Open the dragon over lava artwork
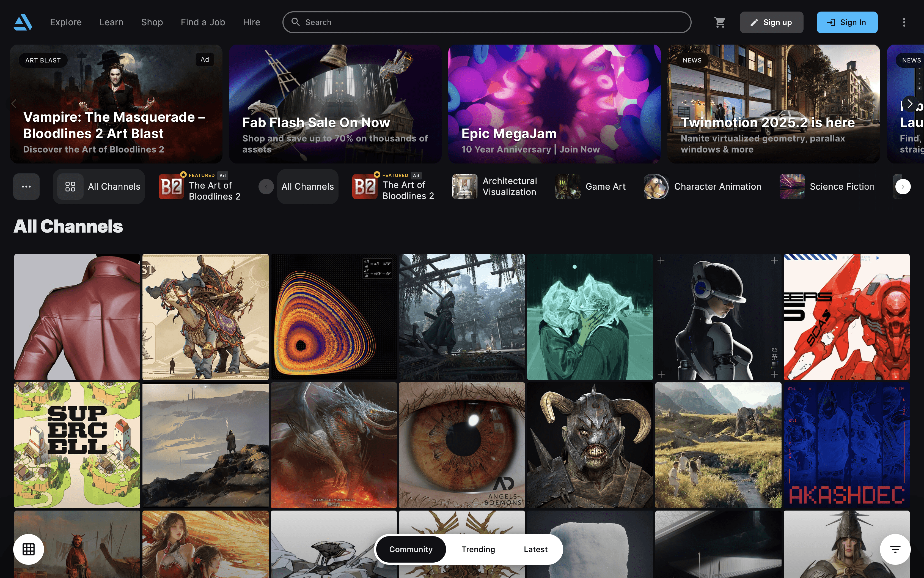The image size is (924, 578). point(334,445)
